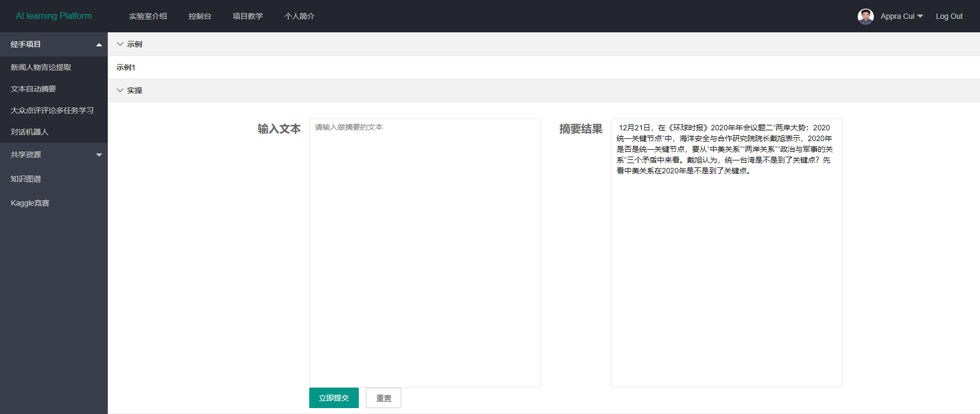Click the user avatar picture
This screenshot has height=414, width=980.
866,16
